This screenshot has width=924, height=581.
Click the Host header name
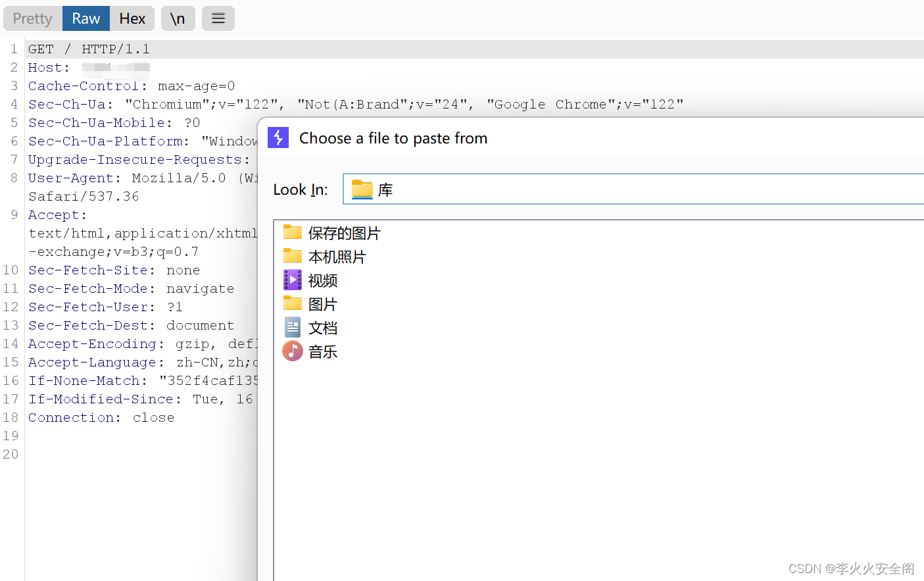tap(49, 68)
